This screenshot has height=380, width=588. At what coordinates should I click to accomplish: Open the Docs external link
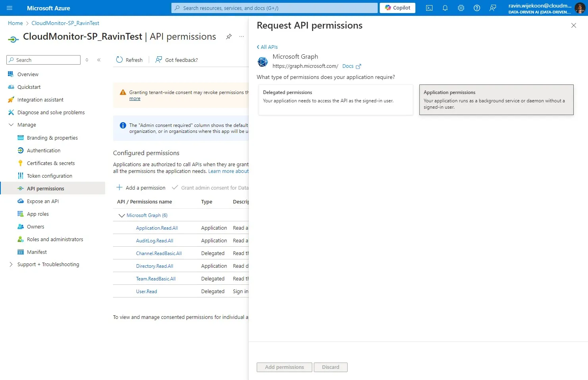click(x=352, y=66)
